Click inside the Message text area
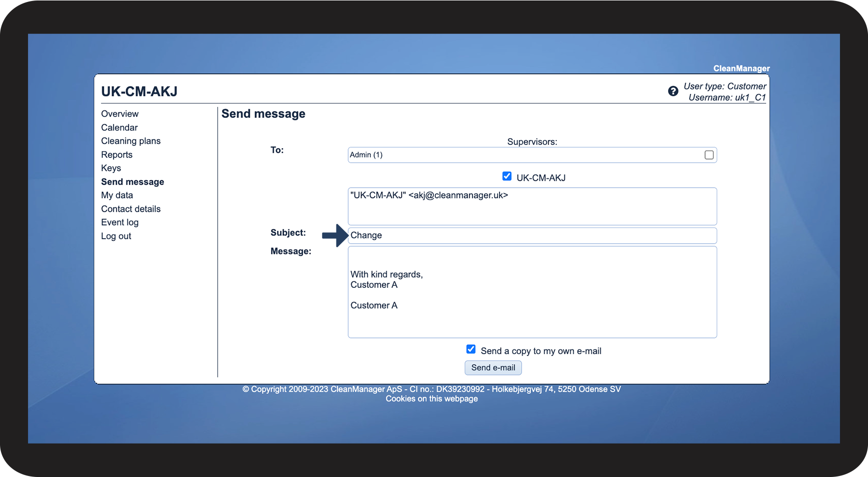868x477 pixels. [532, 292]
